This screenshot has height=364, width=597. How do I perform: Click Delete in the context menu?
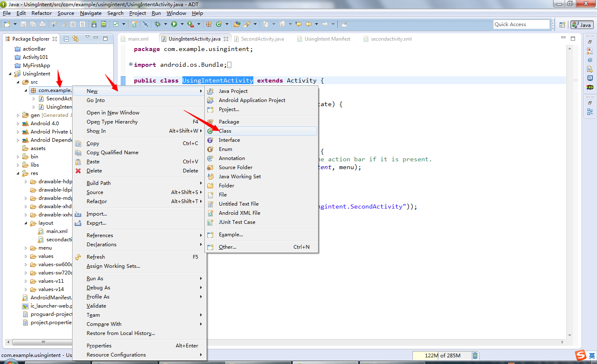click(x=139, y=171)
